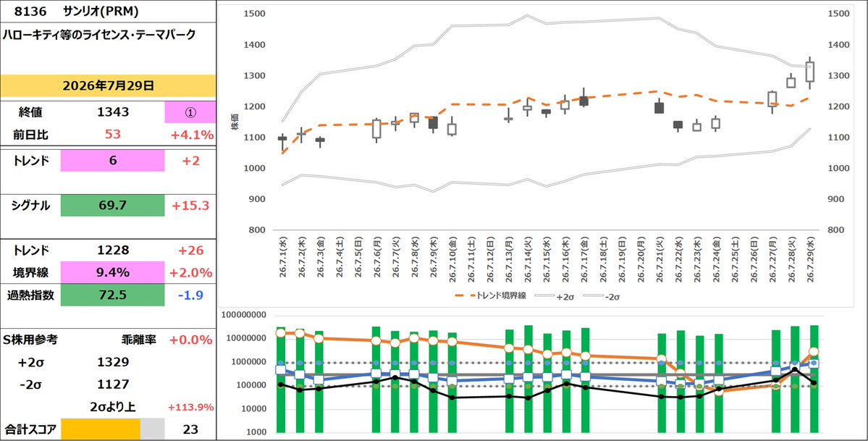868x441 pixels.
Task: Select the pink trend cell showing 6
Action: click(112, 161)
